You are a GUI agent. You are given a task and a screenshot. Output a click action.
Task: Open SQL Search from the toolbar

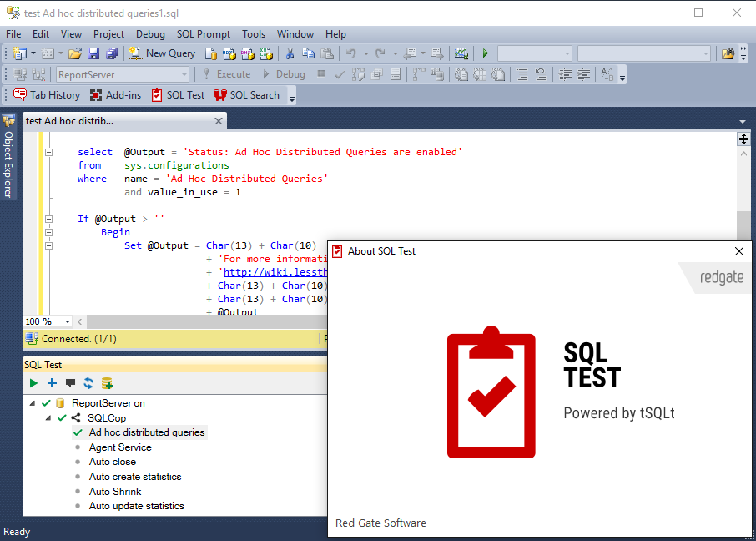(246, 95)
